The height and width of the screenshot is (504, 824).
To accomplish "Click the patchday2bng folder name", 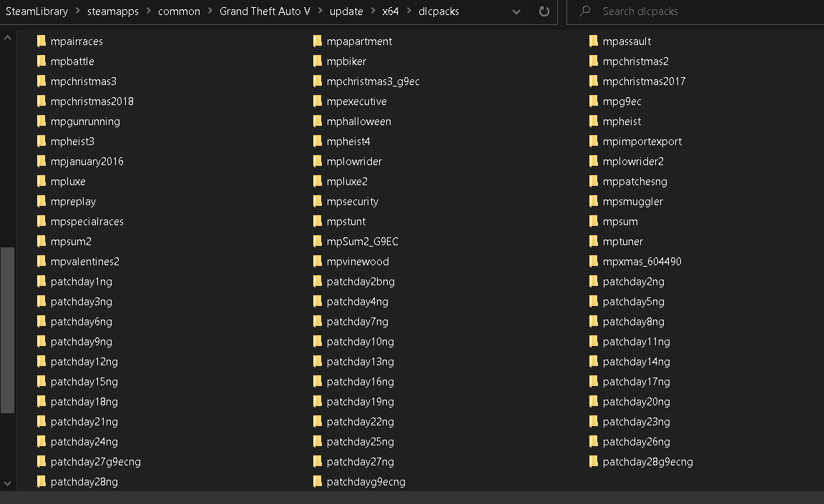I will tap(360, 282).
